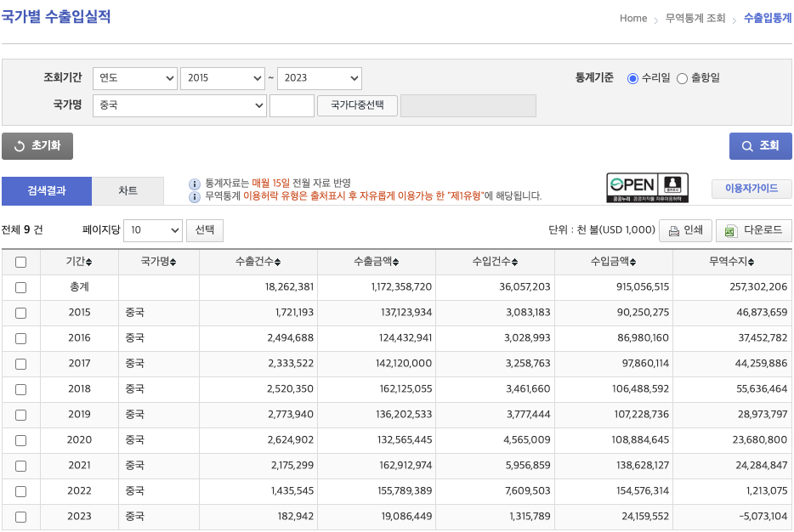The width and height of the screenshot is (794, 532).
Task: Click 2020 import count 4,565,009
Action: click(526, 440)
